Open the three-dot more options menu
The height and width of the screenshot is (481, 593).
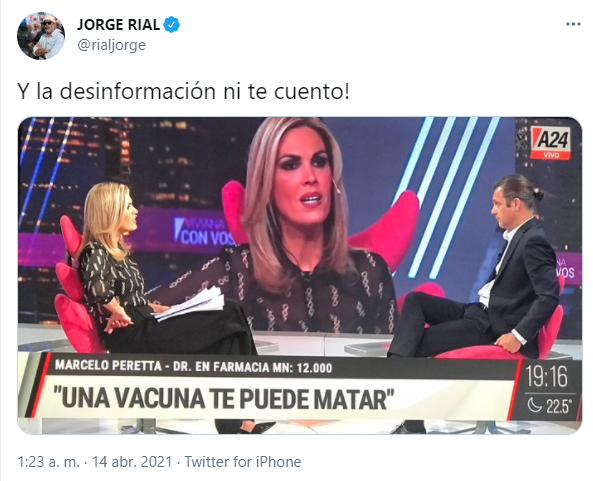pyautogui.click(x=573, y=25)
